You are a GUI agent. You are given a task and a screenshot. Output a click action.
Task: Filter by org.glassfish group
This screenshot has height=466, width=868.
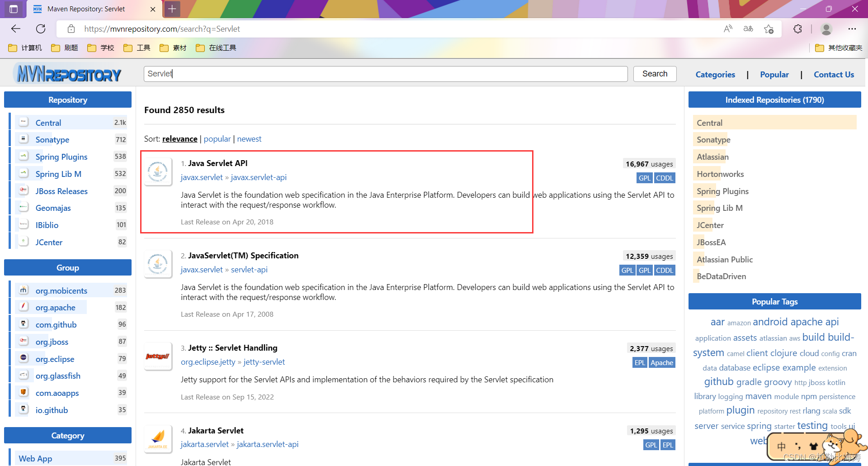pos(58,376)
